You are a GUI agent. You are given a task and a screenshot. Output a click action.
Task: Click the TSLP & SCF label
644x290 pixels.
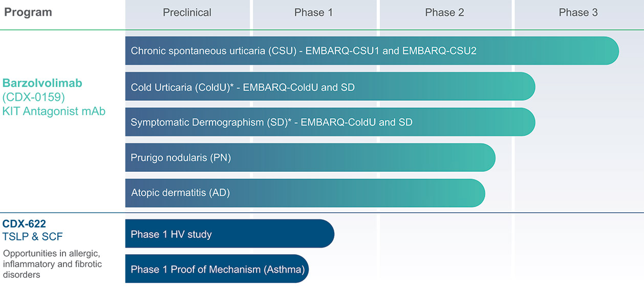click(x=33, y=236)
